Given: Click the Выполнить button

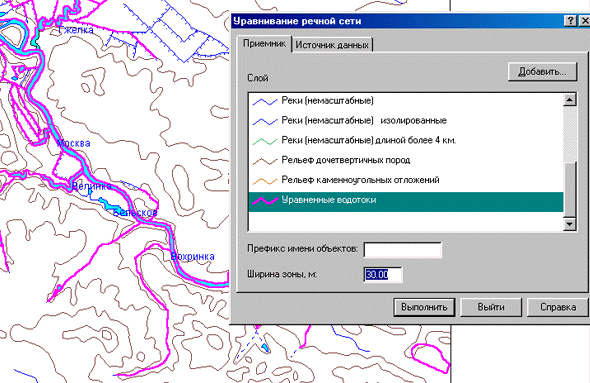Looking at the screenshot, I should (x=424, y=307).
